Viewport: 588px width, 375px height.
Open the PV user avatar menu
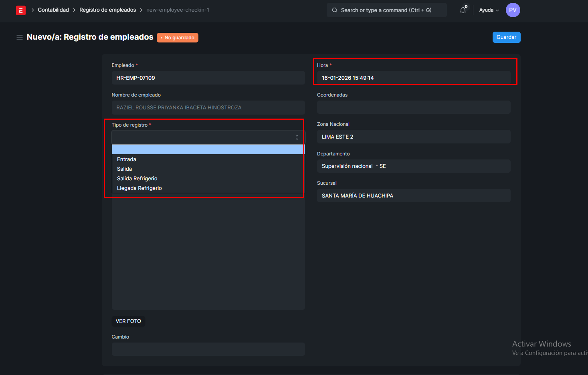pyautogui.click(x=513, y=10)
